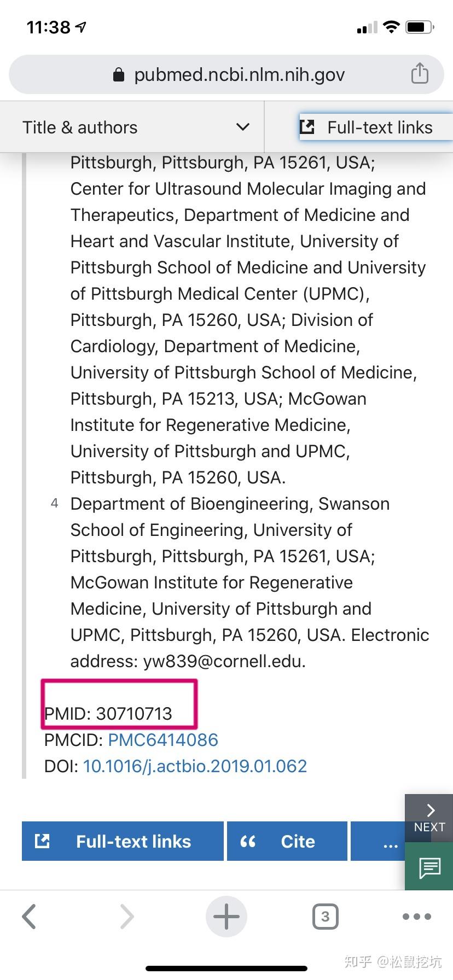Tap the chevron next to Title & authors
Image resolution: width=453 pixels, height=980 pixels.
tap(242, 127)
